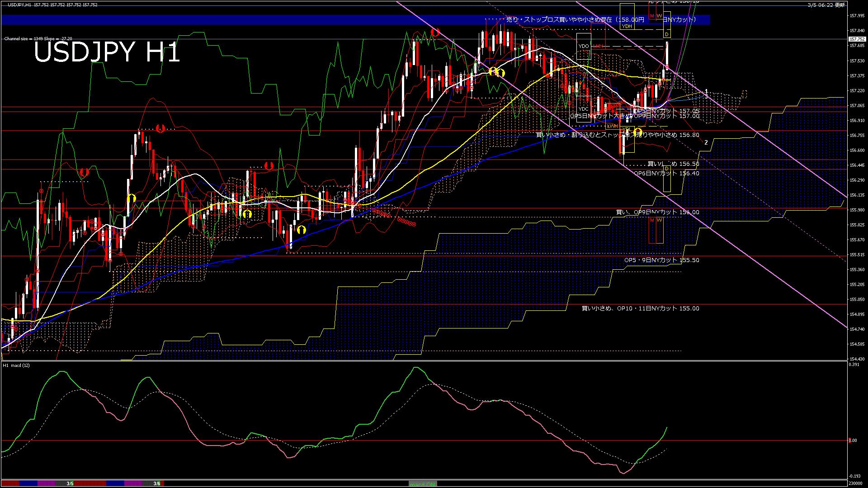Click the first blue segment of session bar
Viewport: 868px width, 488px height.
pyautogui.click(x=28, y=483)
